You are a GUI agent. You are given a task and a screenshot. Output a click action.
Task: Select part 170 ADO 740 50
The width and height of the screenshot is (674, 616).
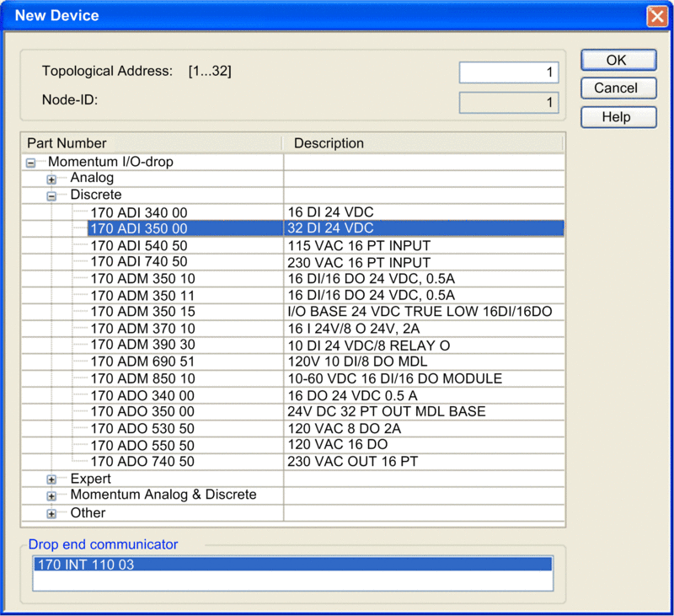pos(142,461)
